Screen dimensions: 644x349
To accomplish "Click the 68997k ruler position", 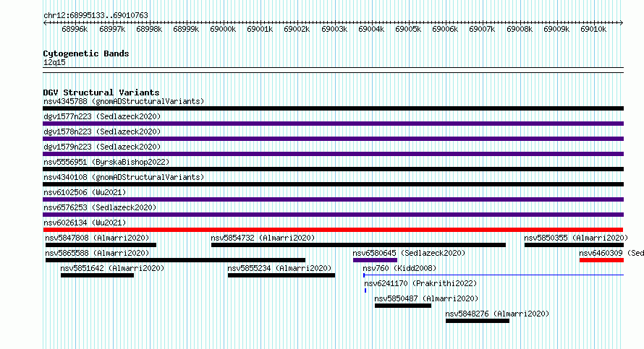I will pos(112,29).
